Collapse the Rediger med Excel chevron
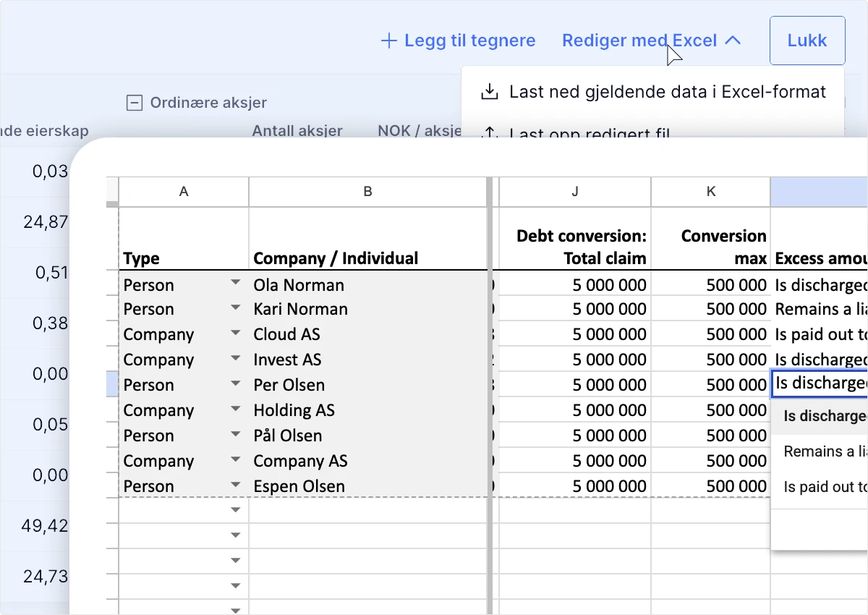This screenshot has width=868, height=615. 733,41
